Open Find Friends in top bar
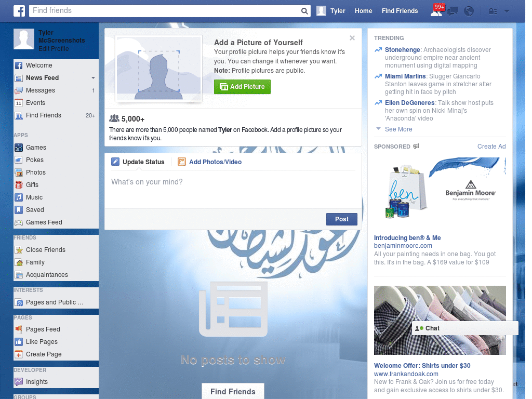Viewport: 532px width, 399px height. pos(400,11)
